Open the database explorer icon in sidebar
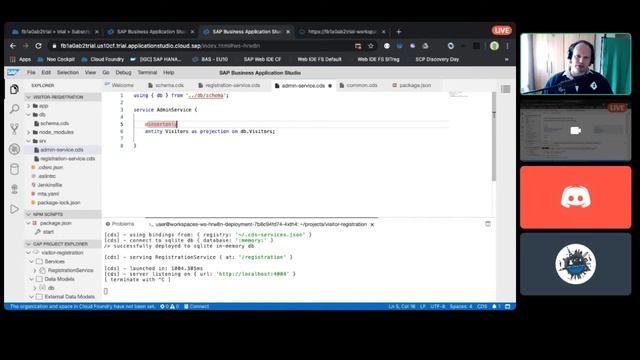The width and height of the screenshot is (640, 360). [x=14, y=169]
